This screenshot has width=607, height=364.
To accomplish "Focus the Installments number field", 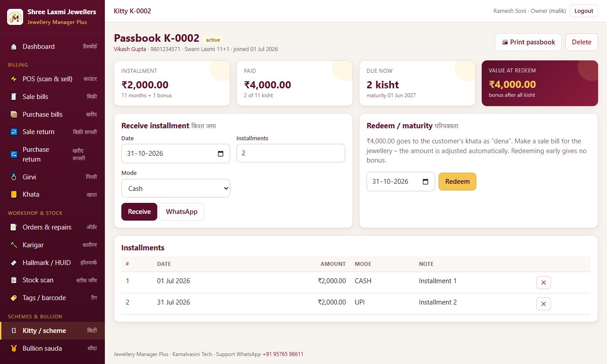I will click(291, 153).
